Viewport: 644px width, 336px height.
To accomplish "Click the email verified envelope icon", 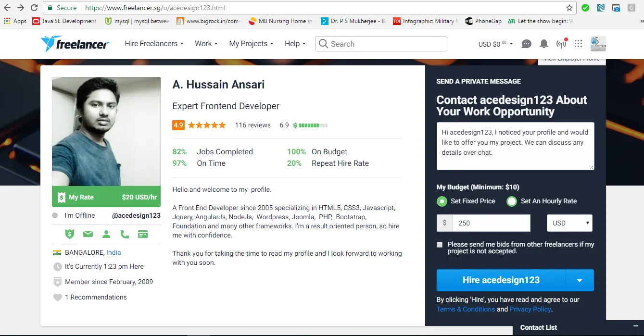I will 88,234.
